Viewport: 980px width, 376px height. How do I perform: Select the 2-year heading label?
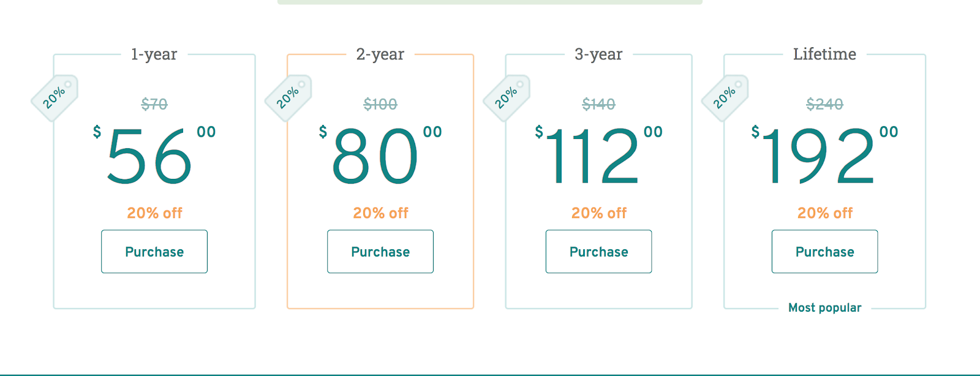pos(380,55)
